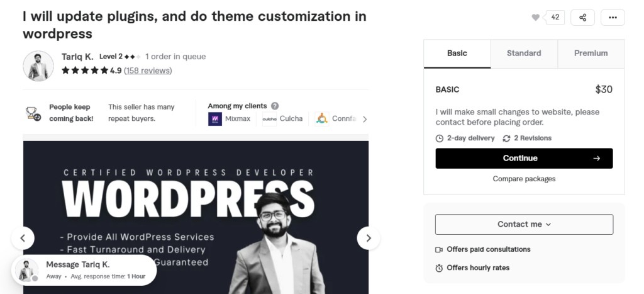This screenshot has width=644, height=294.
Task: Open the Message Tariq K. chat widget
Action: [84, 270]
